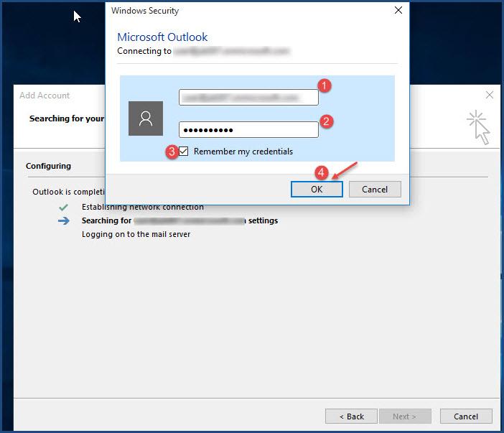This screenshot has height=433, width=504.
Task: Click the user avatar icon
Action: click(x=146, y=118)
